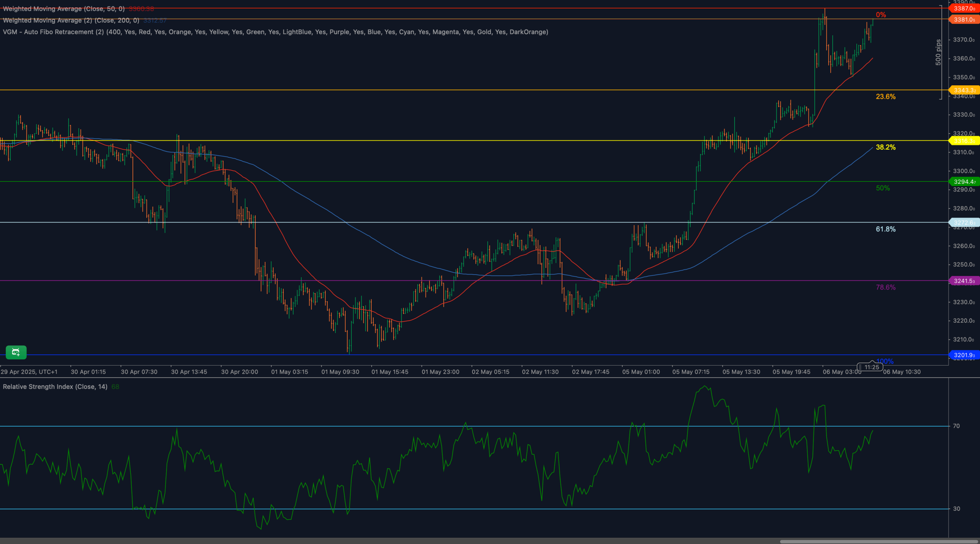
Task: Click the 30 Apr 13:45 time axis label
Action: [x=189, y=372]
